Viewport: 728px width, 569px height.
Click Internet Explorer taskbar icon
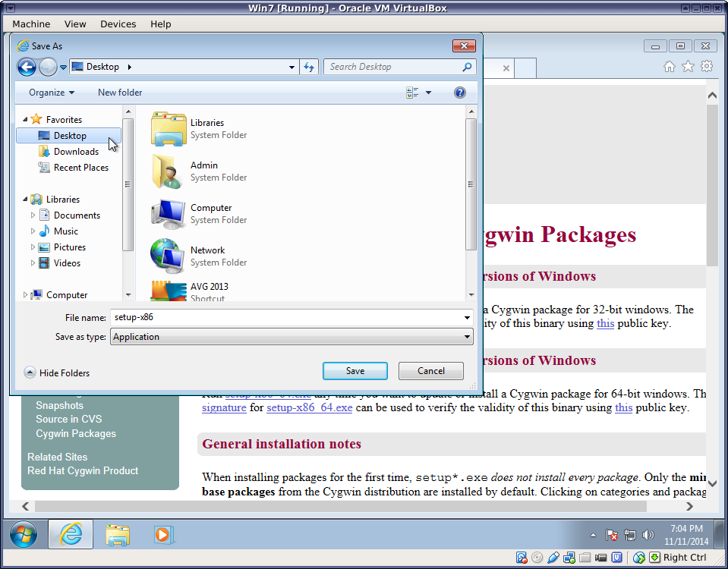click(x=71, y=535)
